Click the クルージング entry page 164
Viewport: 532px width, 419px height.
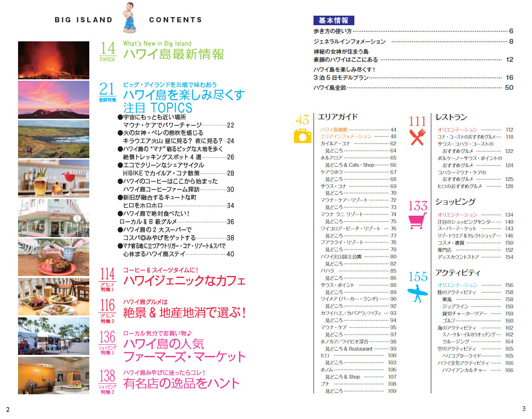coord(478,342)
